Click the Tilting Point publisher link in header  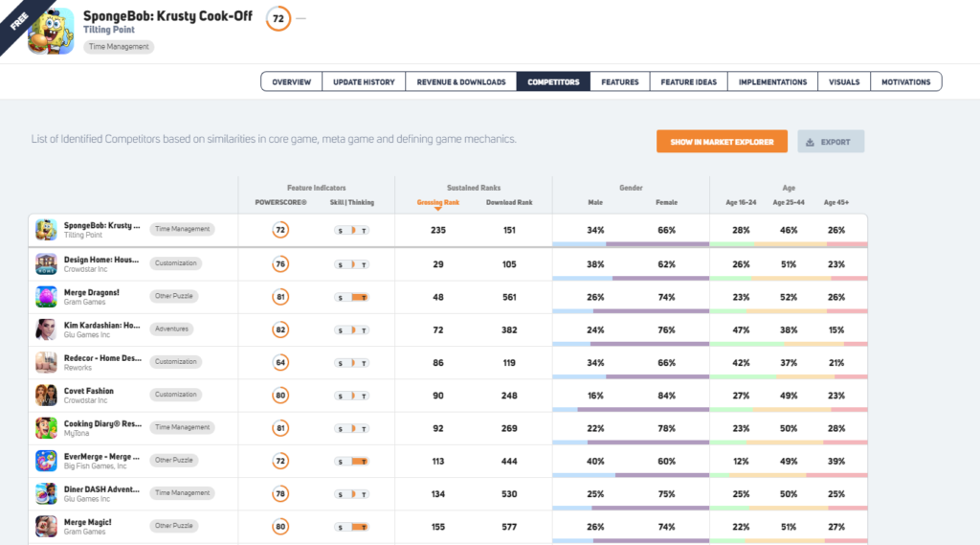(x=109, y=30)
